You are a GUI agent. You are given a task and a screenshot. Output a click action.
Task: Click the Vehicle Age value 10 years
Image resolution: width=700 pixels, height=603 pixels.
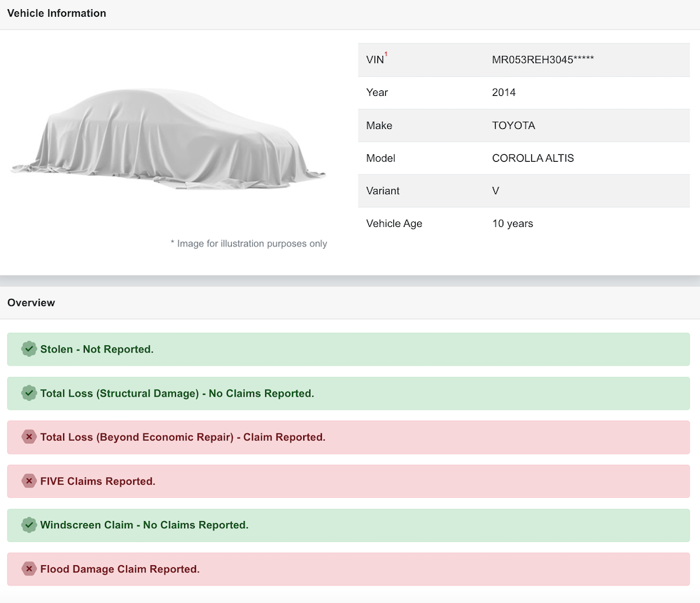512,223
